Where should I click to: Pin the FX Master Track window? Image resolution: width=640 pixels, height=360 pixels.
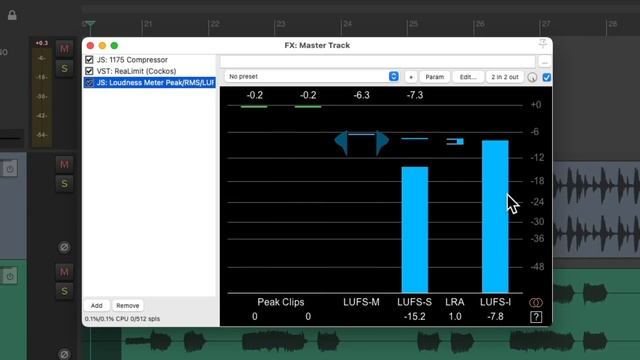point(542,43)
